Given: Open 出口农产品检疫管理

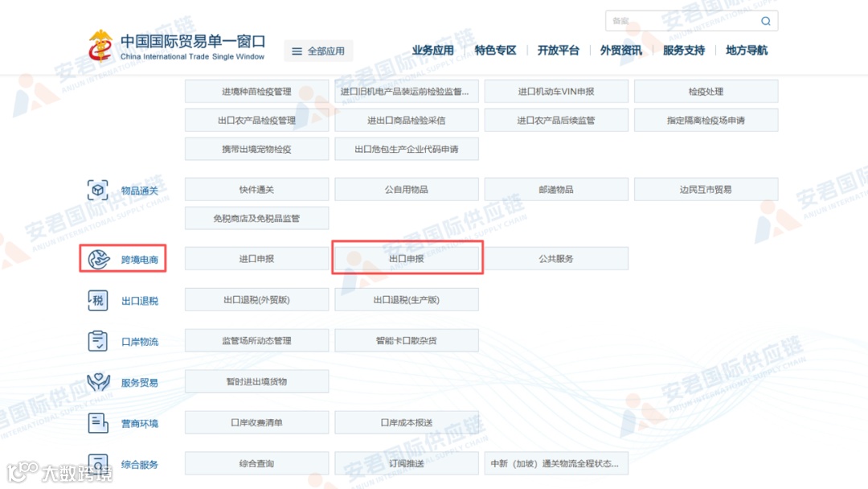Looking at the screenshot, I should coord(257,120).
